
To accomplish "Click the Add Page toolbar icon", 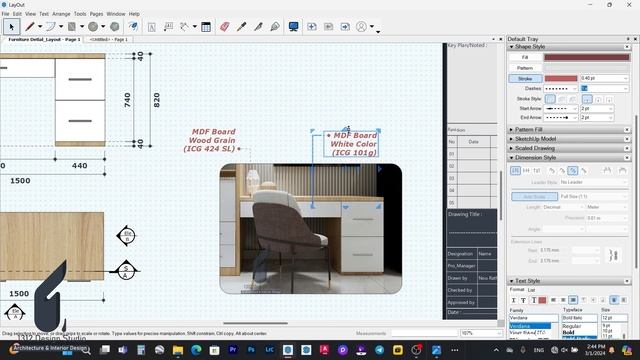I will [312, 27].
